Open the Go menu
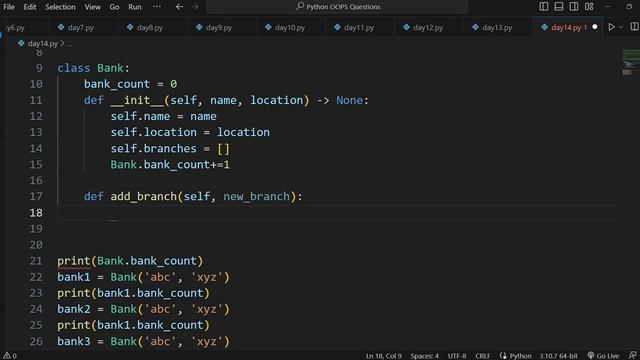The height and width of the screenshot is (360, 640). pyautogui.click(x=114, y=7)
